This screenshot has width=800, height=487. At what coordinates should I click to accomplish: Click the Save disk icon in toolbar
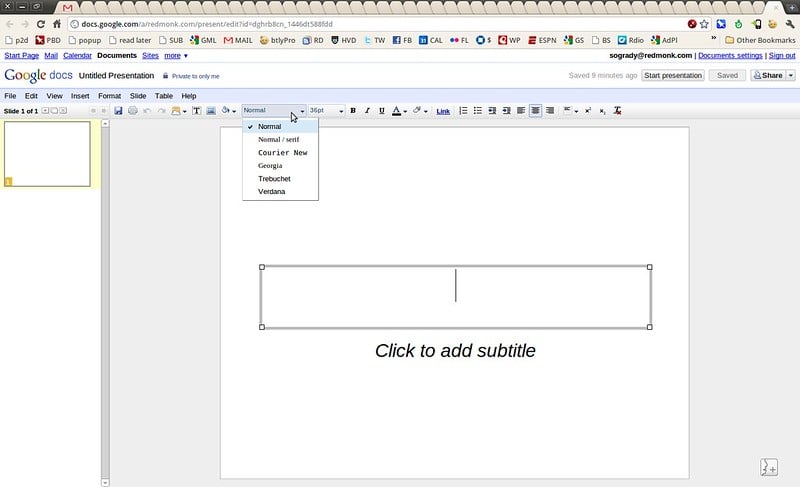[119, 111]
